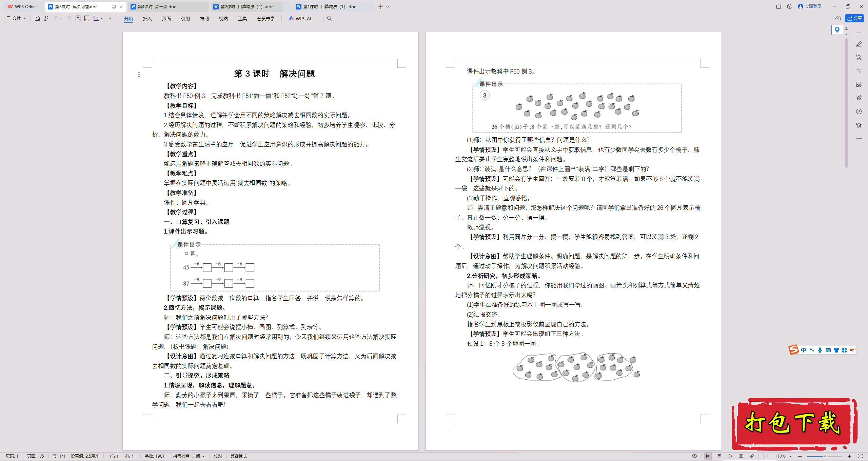This screenshot has width=868, height=461.
Task: Redo the last undone action
Action: click(x=69, y=18)
